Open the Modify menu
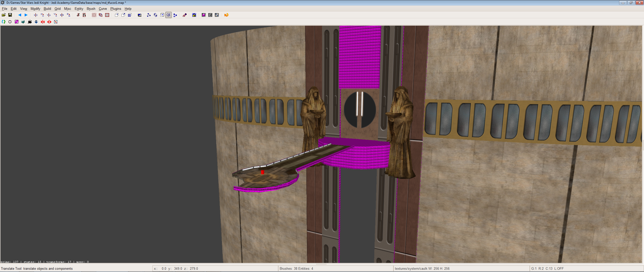Screen dimensions: 644x272 click(35, 9)
